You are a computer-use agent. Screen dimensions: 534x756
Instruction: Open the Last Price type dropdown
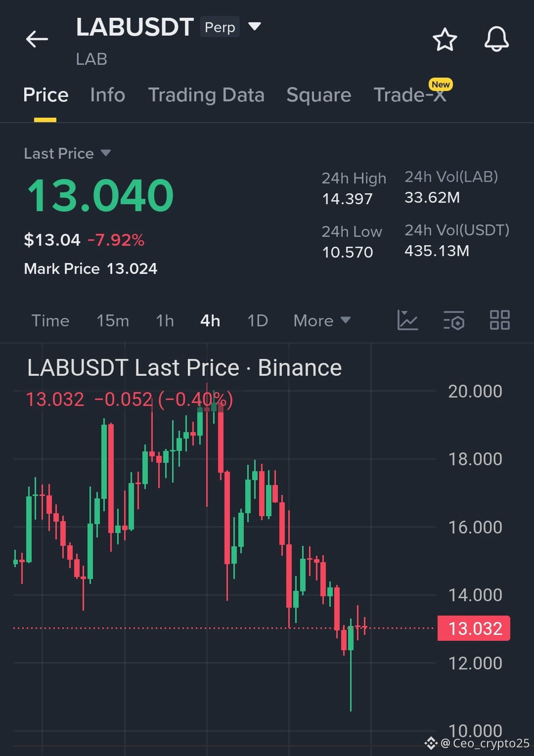click(x=105, y=153)
